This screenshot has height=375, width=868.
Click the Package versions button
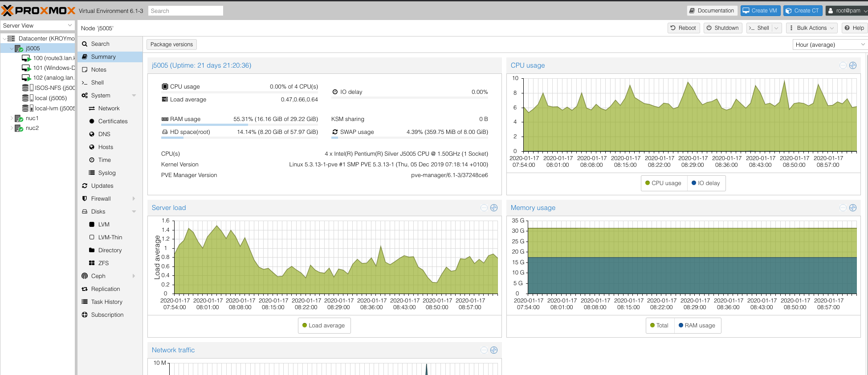tap(171, 44)
